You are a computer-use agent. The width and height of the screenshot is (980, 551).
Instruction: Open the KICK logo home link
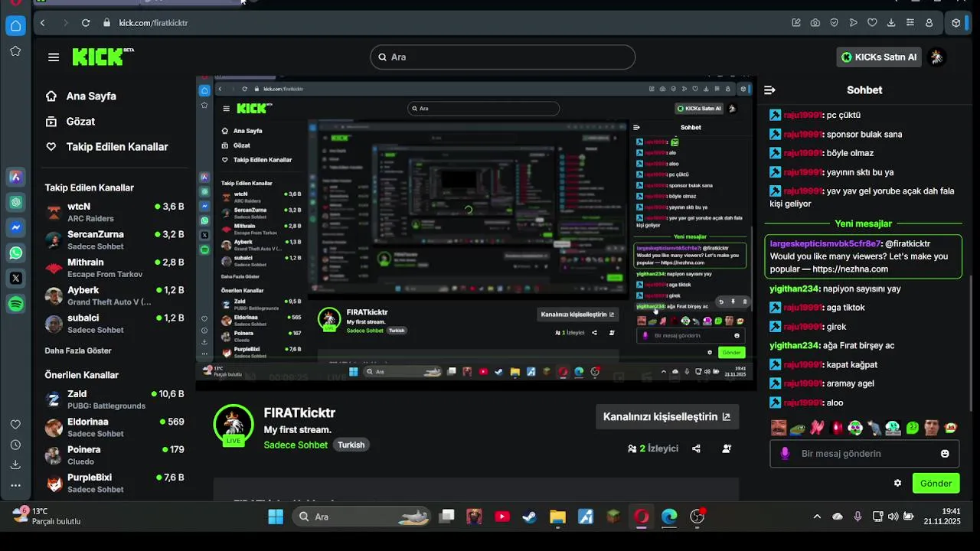[103, 57]
